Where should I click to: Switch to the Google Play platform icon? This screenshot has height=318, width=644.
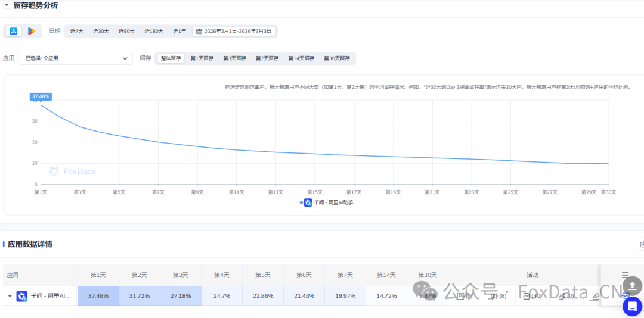click(31, 31)
